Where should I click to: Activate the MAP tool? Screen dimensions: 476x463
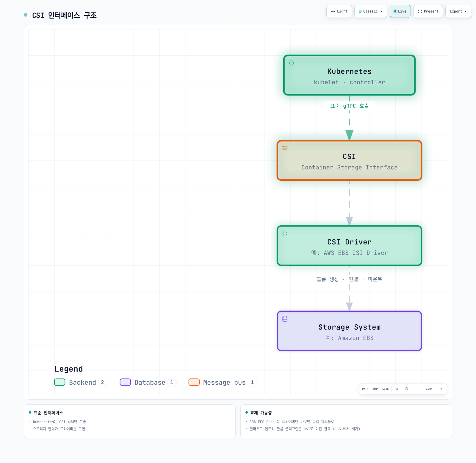tap(375, 389)
